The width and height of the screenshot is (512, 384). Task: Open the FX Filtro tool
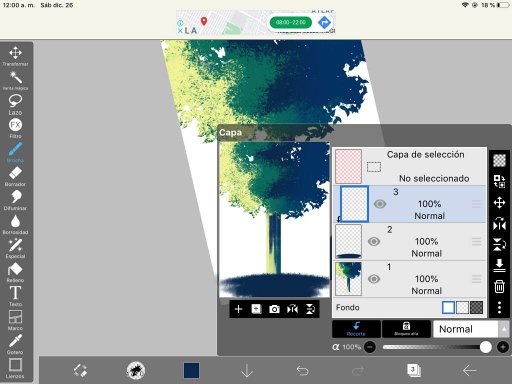tap(15, 128)
